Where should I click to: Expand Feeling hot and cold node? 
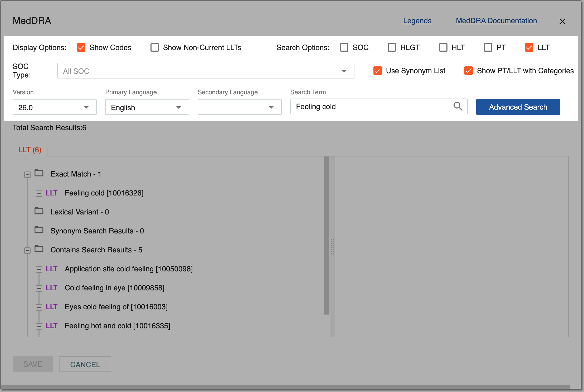[x=39, y=326]
